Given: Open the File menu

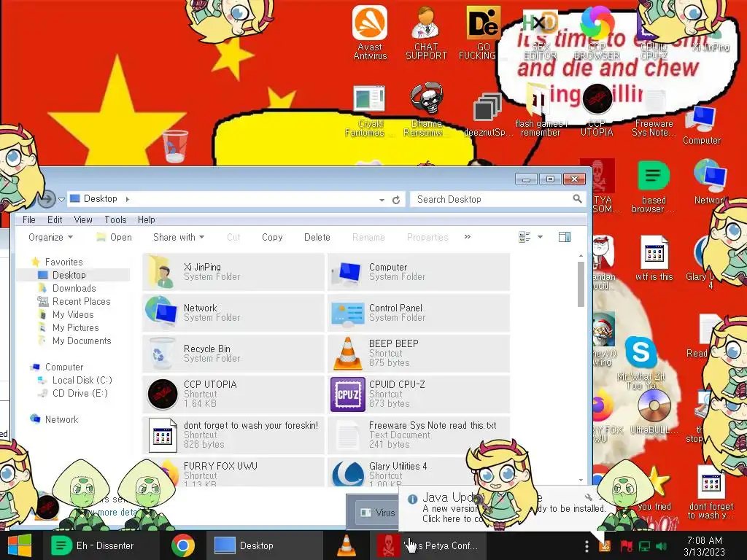Looking at the screenshot, I should pos(29,219).
